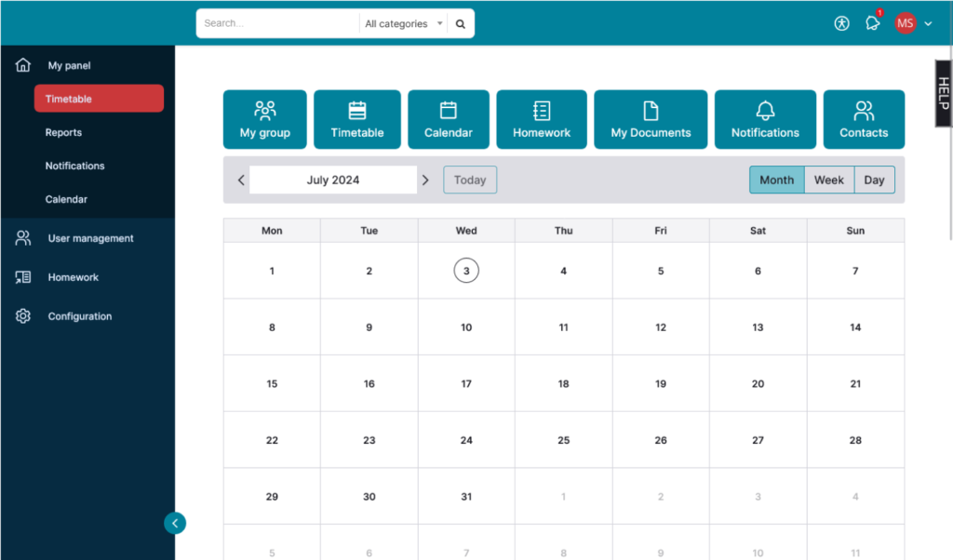Select Reports in the sidebar
The width and height of the screenshot is (953, 560).
pos(63,133)
